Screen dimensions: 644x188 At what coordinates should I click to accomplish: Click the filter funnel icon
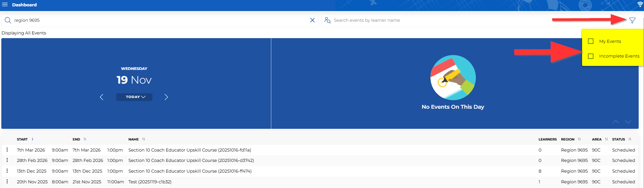[632, 20]
